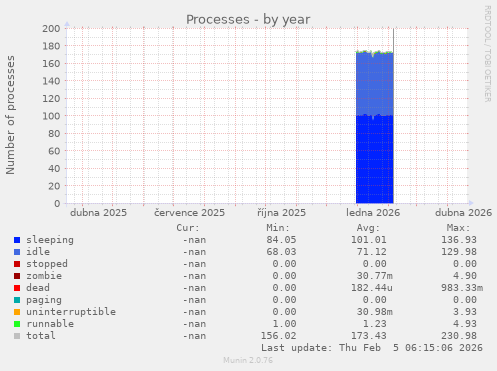Click the 'ledna 2026' axis label
Viewport: 497px width, 371px height.
coord(373,213)
